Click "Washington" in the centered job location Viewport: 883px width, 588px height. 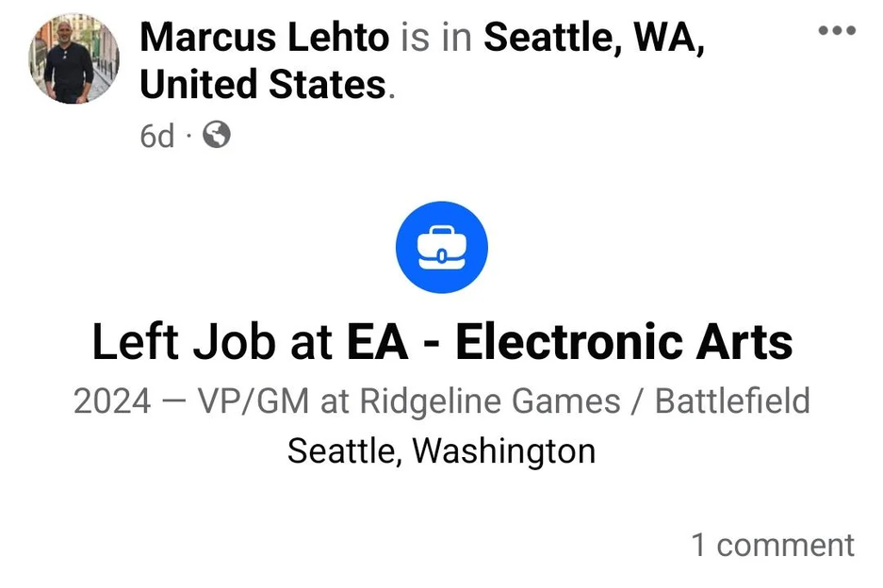coord(504,450)
